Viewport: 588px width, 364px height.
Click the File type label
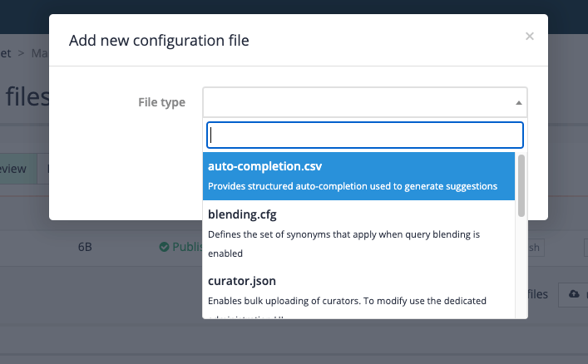point(161,102)
